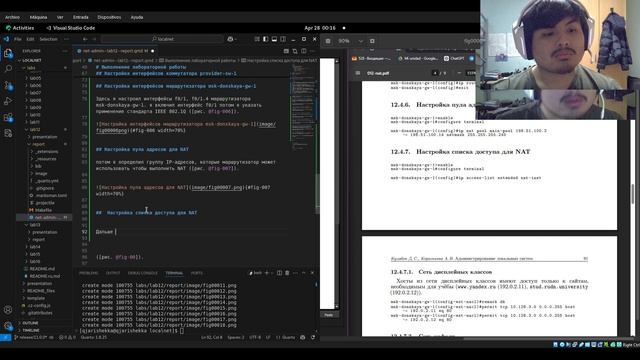Click the Ln 92 cursor position indicator
This screenshot has height=360, width=640.
[x=211, y=338]
